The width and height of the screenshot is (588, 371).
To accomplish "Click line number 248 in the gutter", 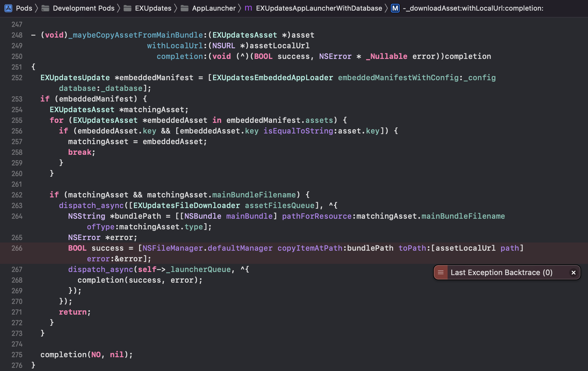I will pyautogui.click(x=17, y=35).
